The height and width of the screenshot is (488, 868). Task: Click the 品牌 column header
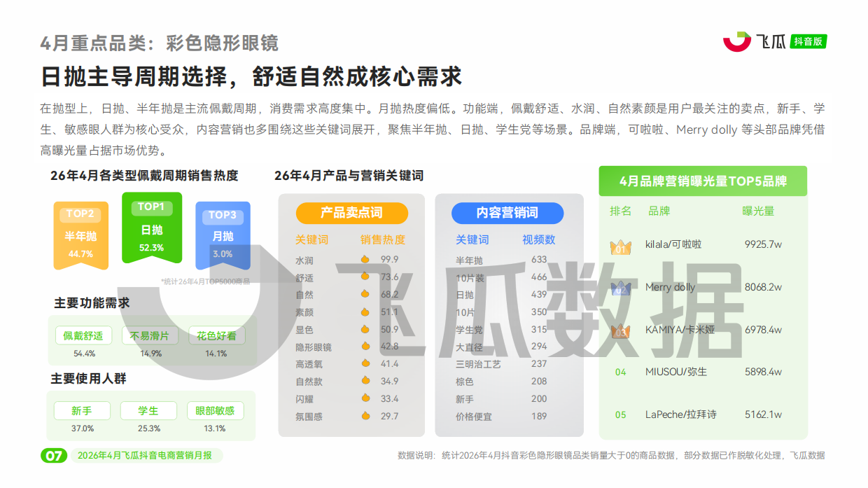[x=659, y=211]
